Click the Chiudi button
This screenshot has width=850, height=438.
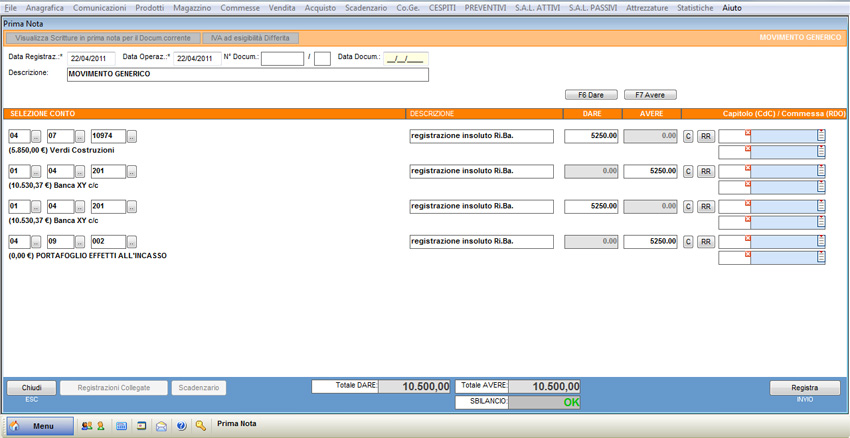coord(32,388)
